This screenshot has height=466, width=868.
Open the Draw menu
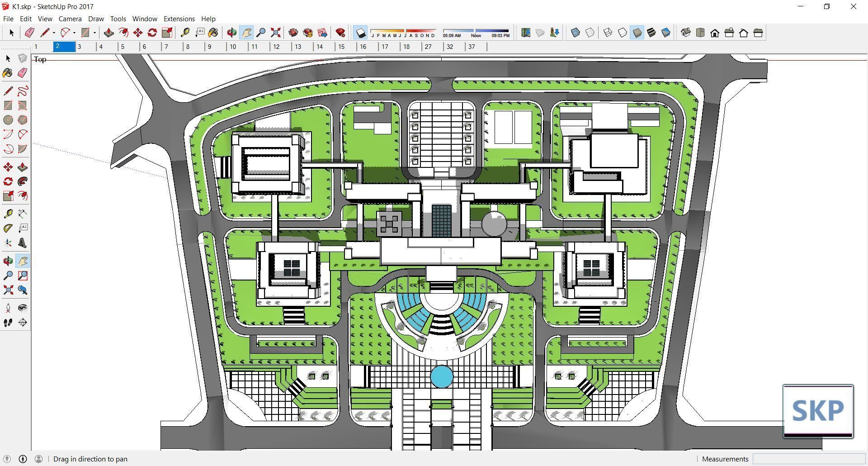[96, 19]
